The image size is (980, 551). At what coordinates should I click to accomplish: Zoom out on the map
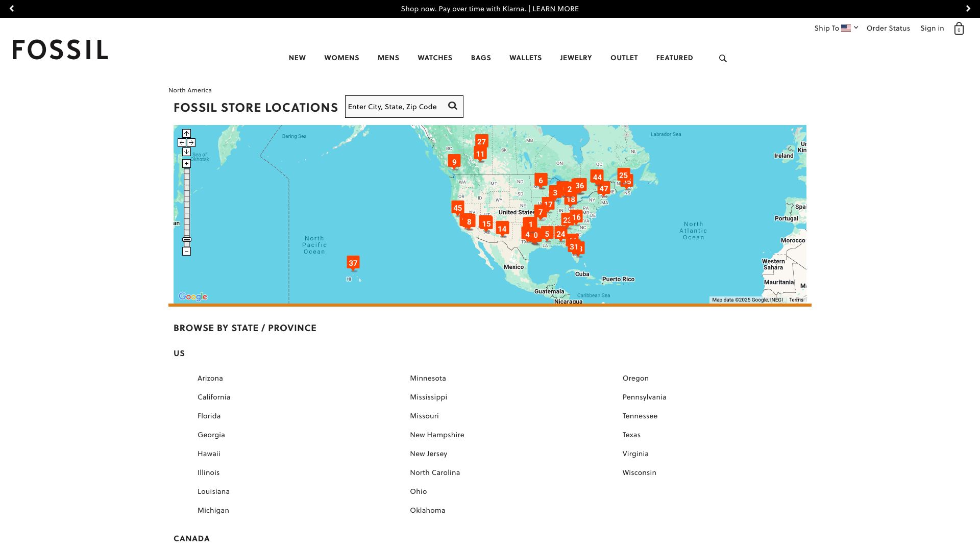point(186,251)
